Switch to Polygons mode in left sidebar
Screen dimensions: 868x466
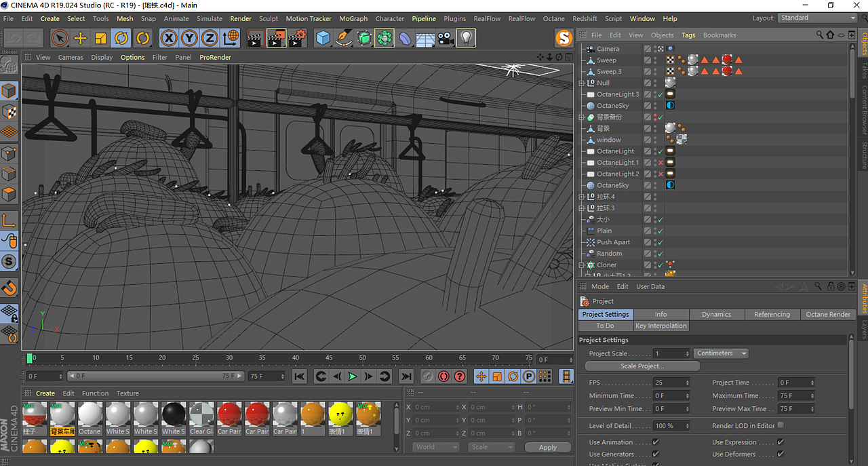[9, 195]
